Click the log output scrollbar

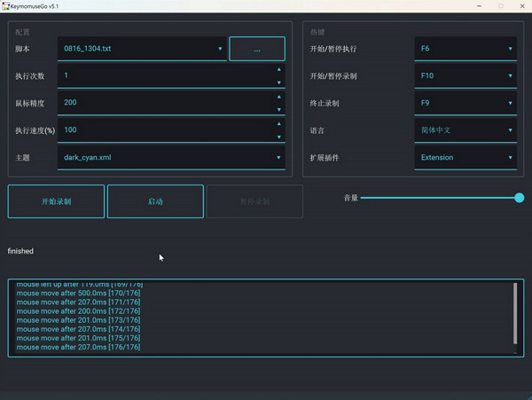(x=514, y=315)
